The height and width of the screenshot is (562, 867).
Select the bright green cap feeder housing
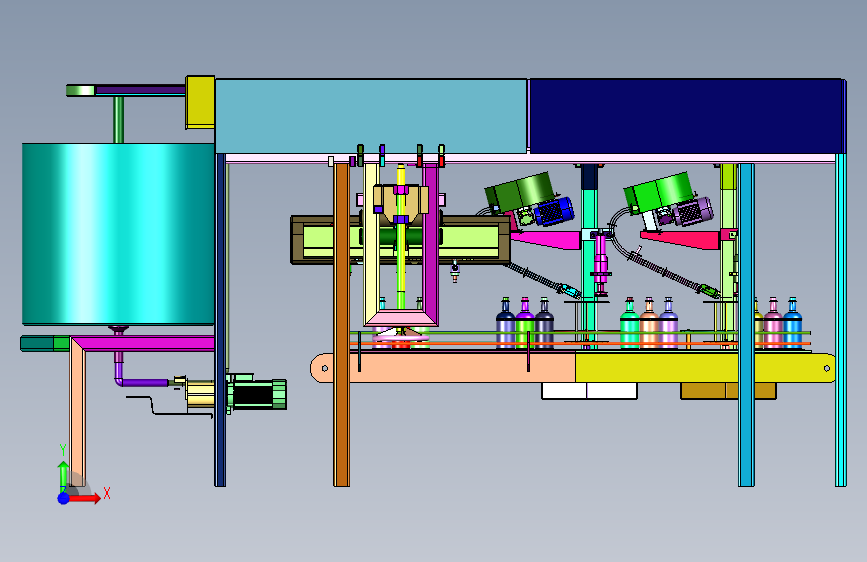658,192
